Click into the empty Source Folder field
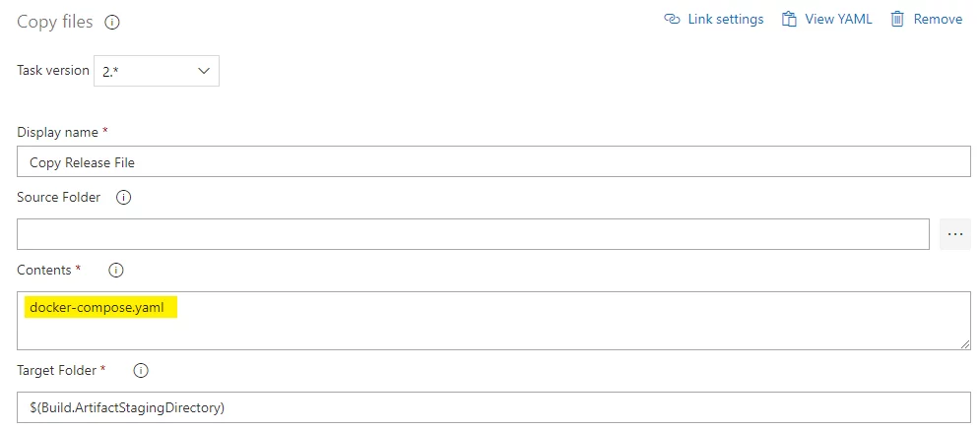This screenshot has height=429, width=980. pyautogui.click(x=473, y=234)
